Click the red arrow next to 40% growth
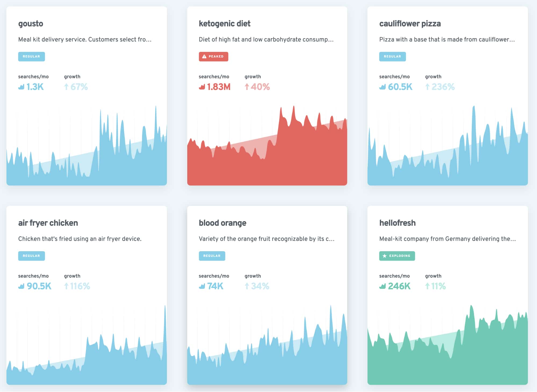Image resolution: width=537 pixels, height=392 pixels. point(247,87)
